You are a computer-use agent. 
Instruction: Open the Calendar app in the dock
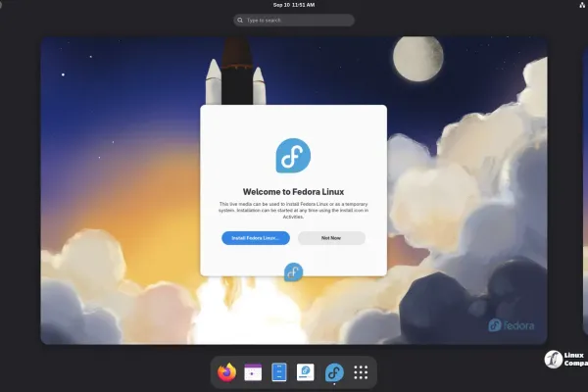click(x=253, y=372)
